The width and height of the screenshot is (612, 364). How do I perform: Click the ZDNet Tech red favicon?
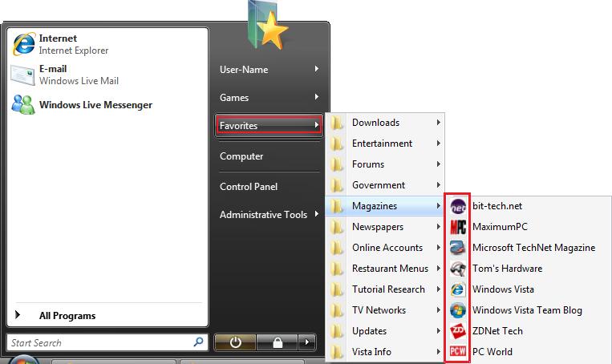[458, 331]
